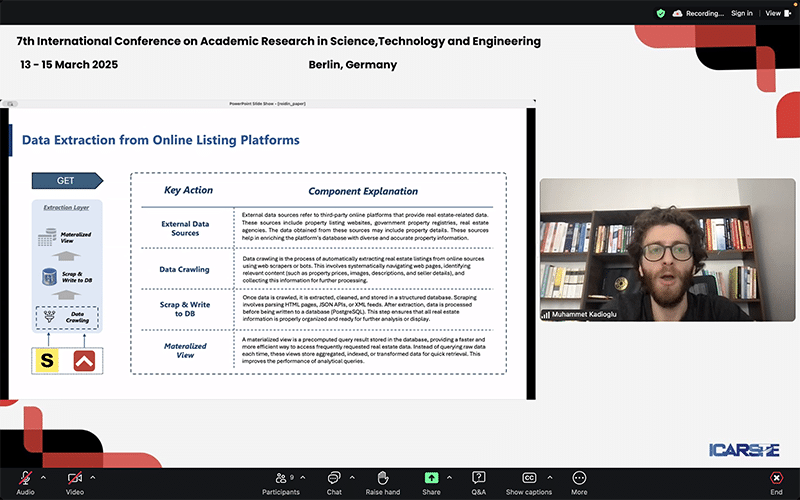Click the "Scrap & Write to DB" table row label
The image size is (800, 500).
click(x=185, y=309)
